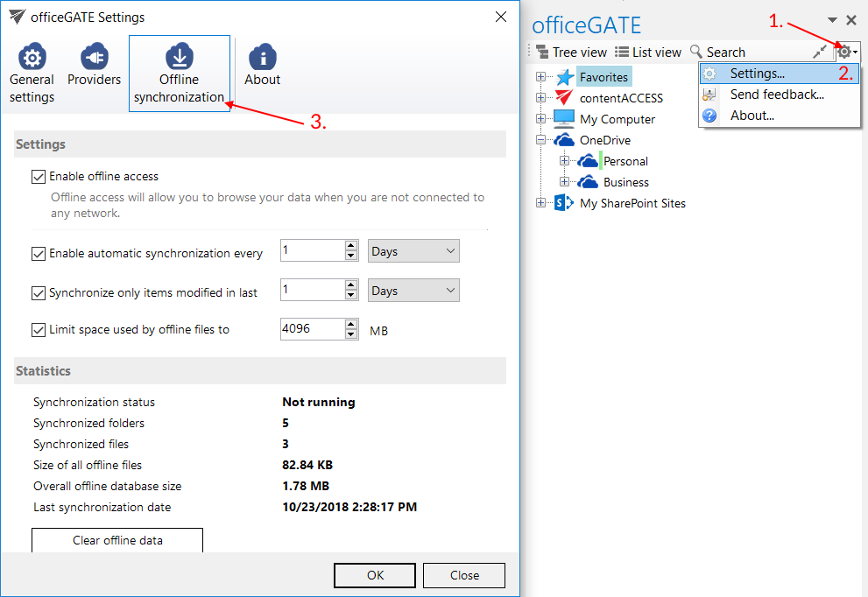Viewport: 868px width, 597px height.
Task: Click inside the 4096 MB space limit field
Action: pyautogui.click(x=311, y=330)
